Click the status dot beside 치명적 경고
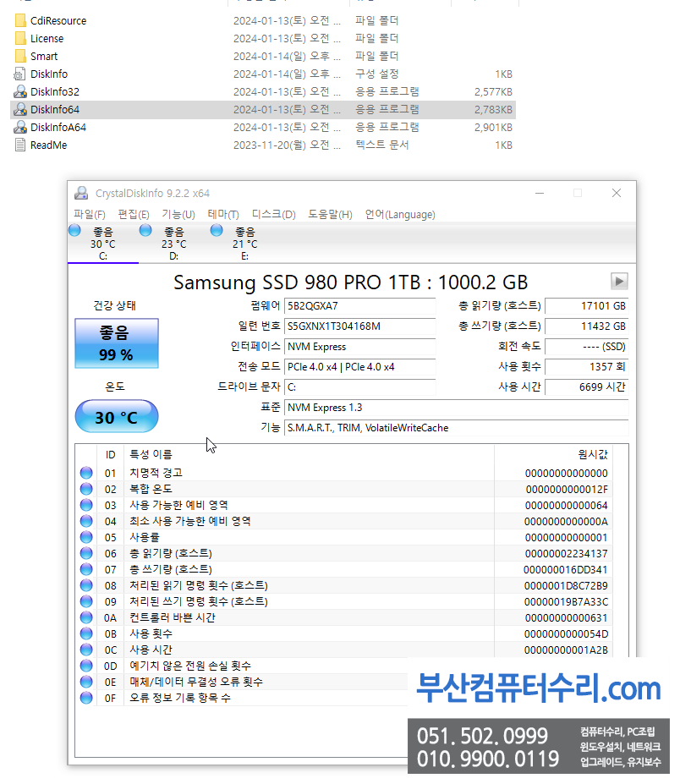The height and width of the screenshot is (784, 680). 85,472
